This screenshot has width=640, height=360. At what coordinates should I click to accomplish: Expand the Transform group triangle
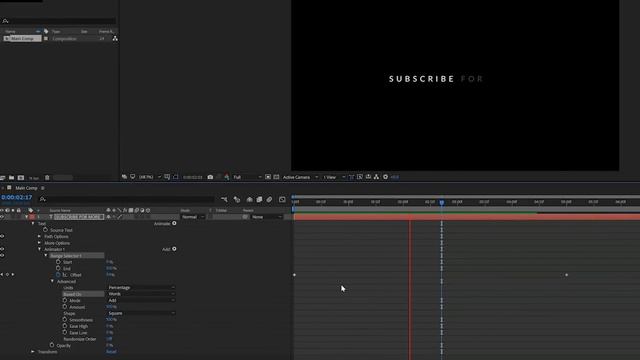pos(33,352)
